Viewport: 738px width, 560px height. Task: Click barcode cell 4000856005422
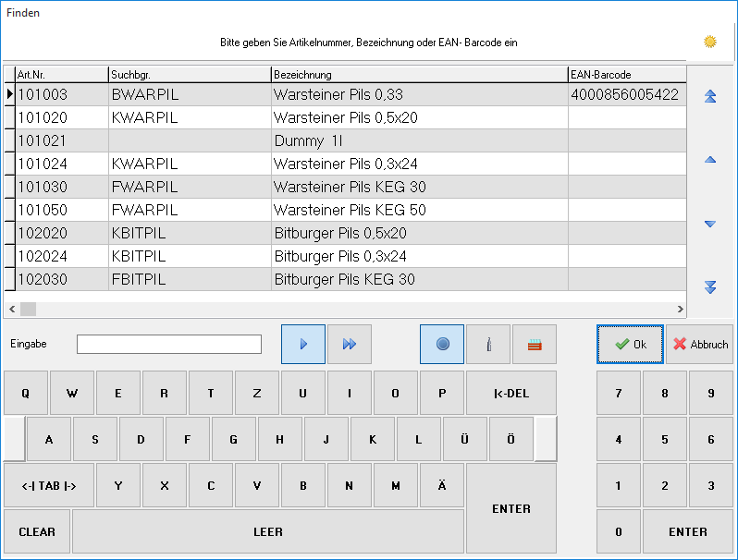[x=627, y=94]
